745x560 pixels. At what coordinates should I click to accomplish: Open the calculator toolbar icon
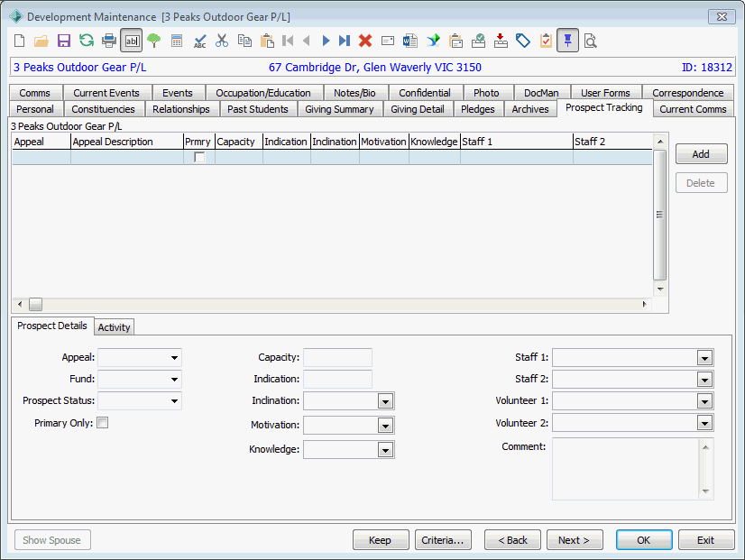click(x=177, y=41)
